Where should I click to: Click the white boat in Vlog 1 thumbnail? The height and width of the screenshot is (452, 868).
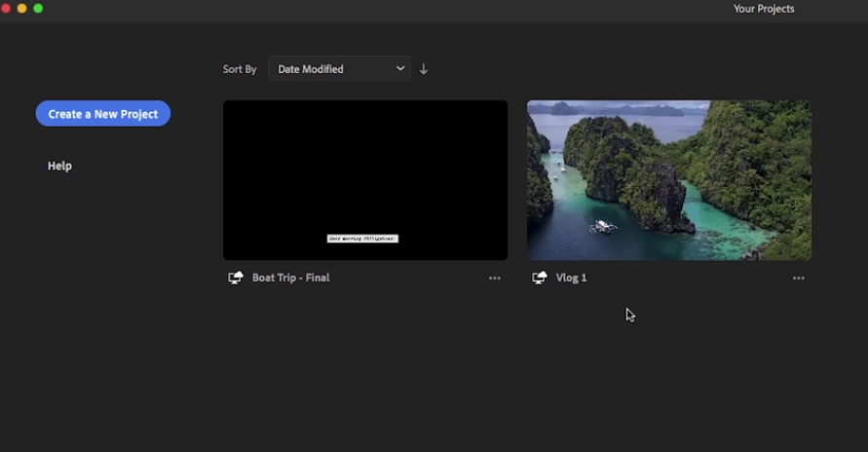603,226
